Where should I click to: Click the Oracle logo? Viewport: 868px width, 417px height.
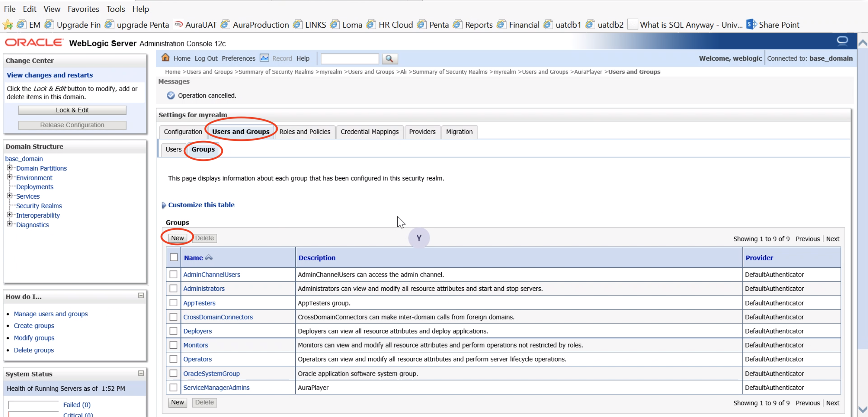pyautogui.click(x=34, y=43)
